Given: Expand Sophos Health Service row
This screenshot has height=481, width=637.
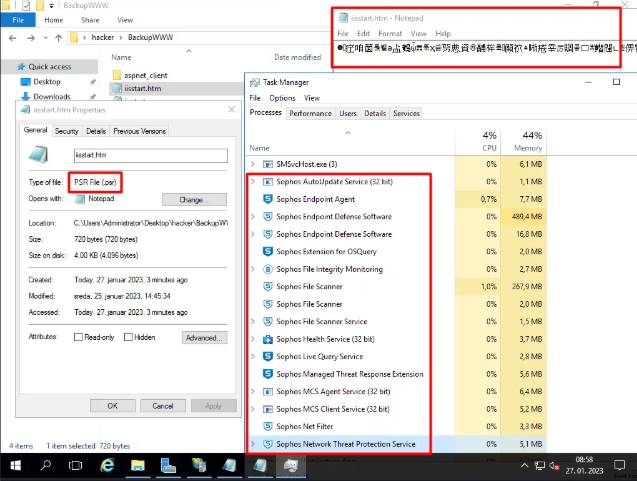Looking at the screenshot, I should pyautogui.click(x=253, y=339).
